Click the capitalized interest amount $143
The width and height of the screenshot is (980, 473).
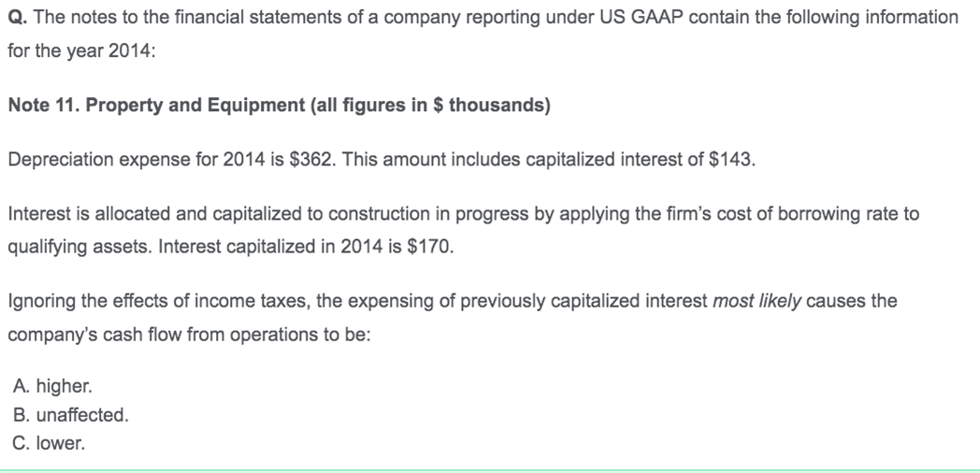point(732,160)
